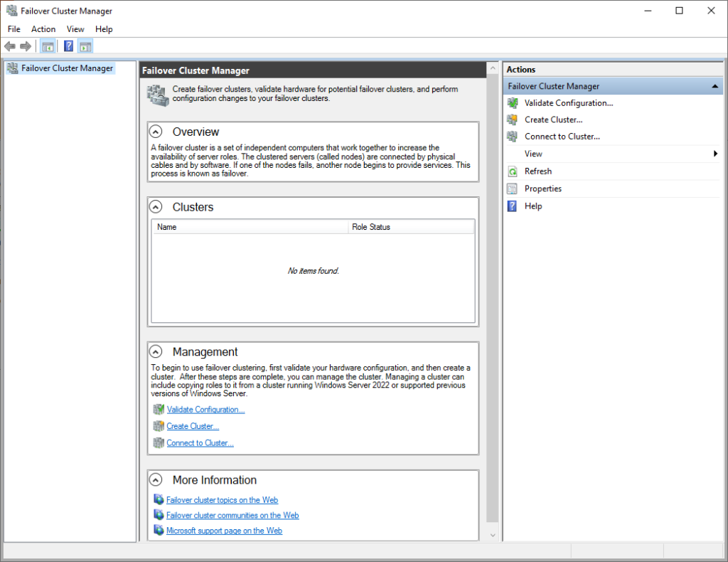This screenshot has width=728, height=562.
Task: Click the Refresh icon in Actions pane
Action: (x=512, y=171)
